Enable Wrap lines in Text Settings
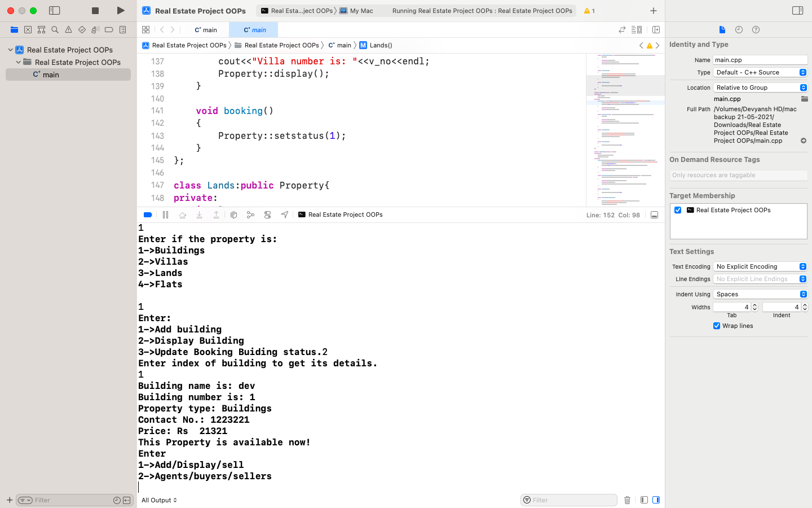 717,326
